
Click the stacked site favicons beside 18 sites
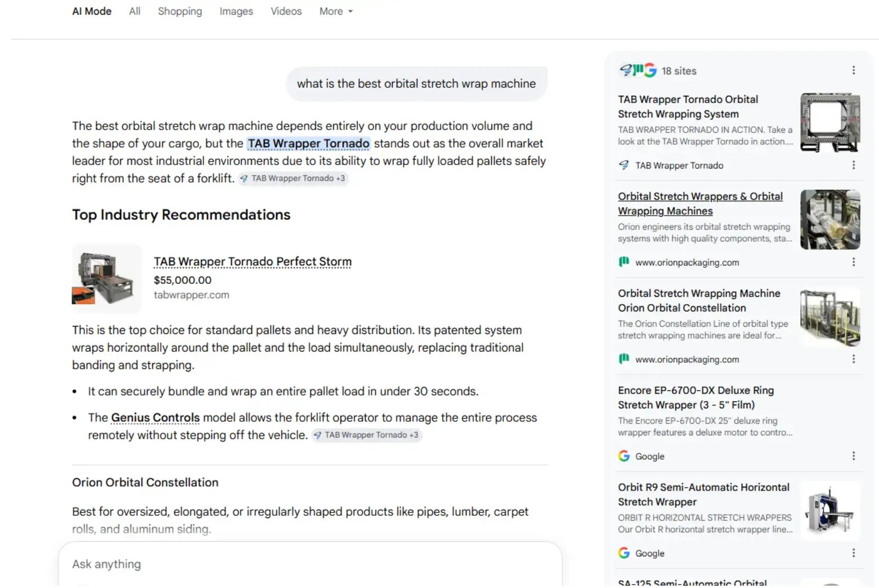[638, 70]
